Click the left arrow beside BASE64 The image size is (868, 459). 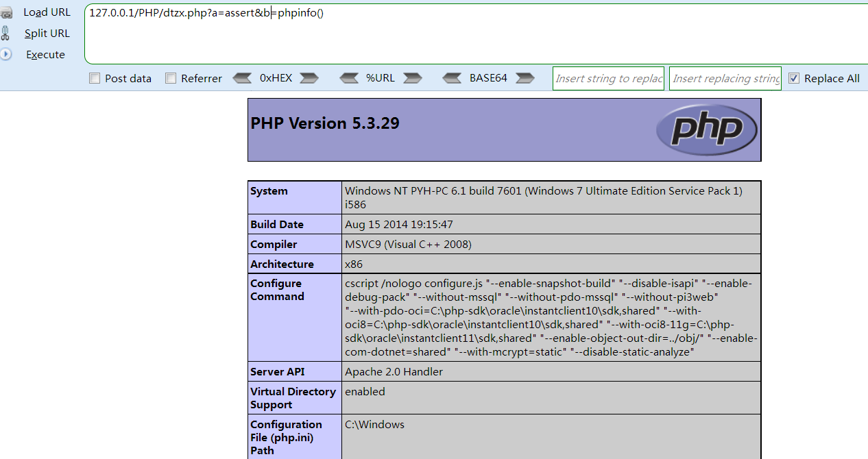point(453,78)
